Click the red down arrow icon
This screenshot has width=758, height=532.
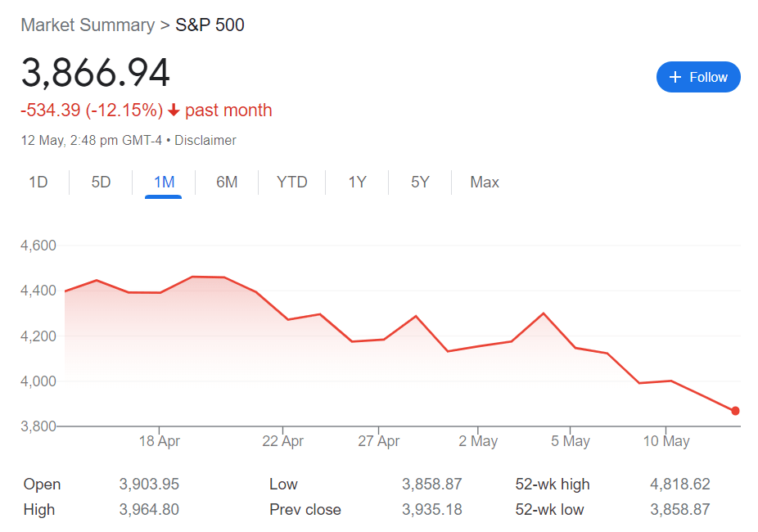coord(174,110)
